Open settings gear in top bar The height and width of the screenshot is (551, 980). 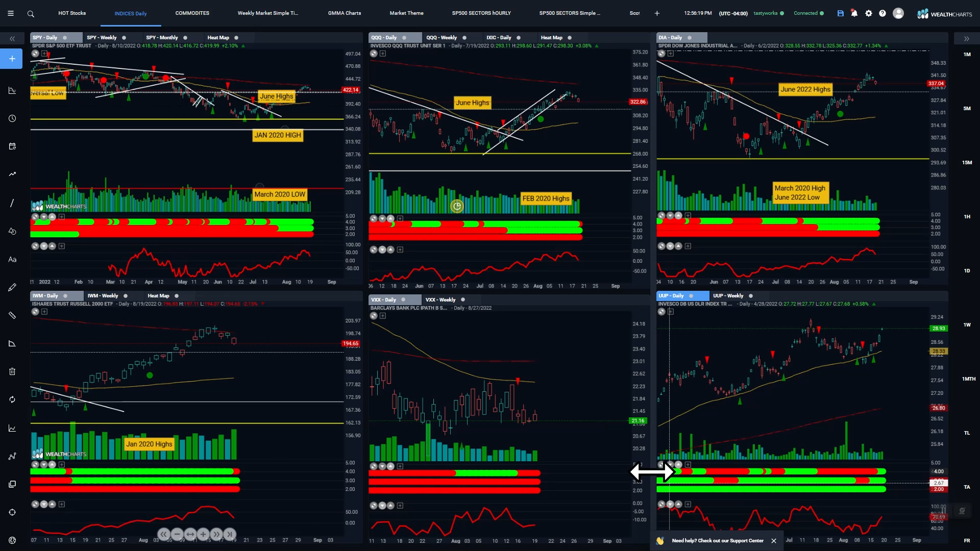click(x=869, y=13)
